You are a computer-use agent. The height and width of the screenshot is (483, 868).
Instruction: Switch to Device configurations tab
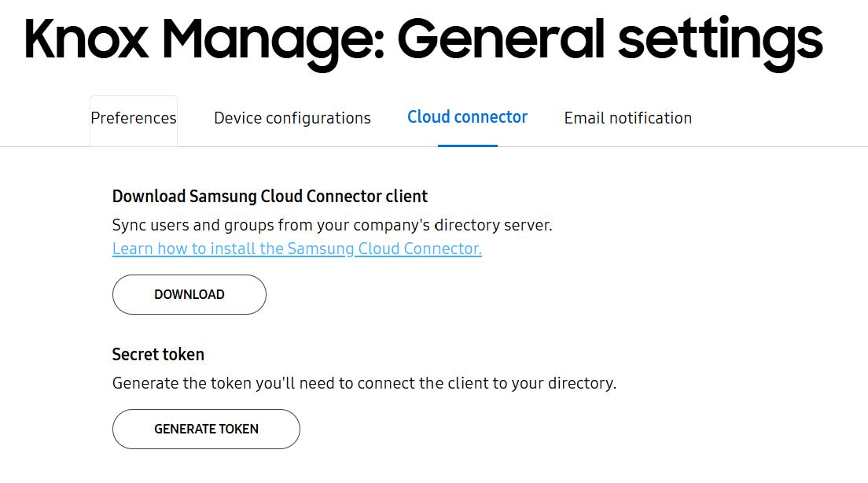(292, 118)
